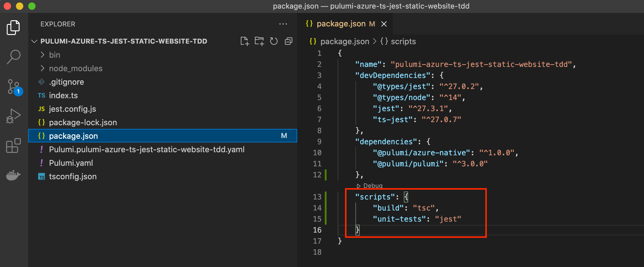Click line number 16 in the gutter
644x267 pixels.
(317, 230)
